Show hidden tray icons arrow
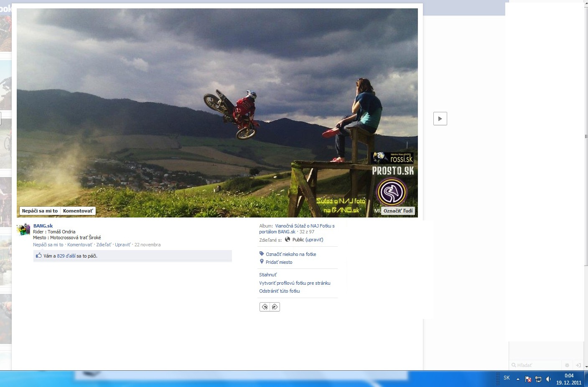 coord(518,379)
